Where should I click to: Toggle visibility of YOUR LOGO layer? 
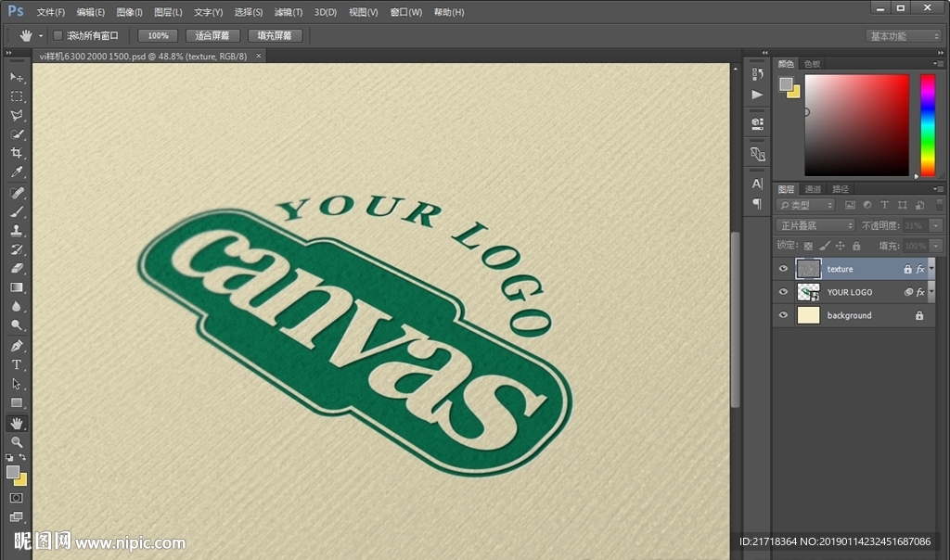[783, 292]
